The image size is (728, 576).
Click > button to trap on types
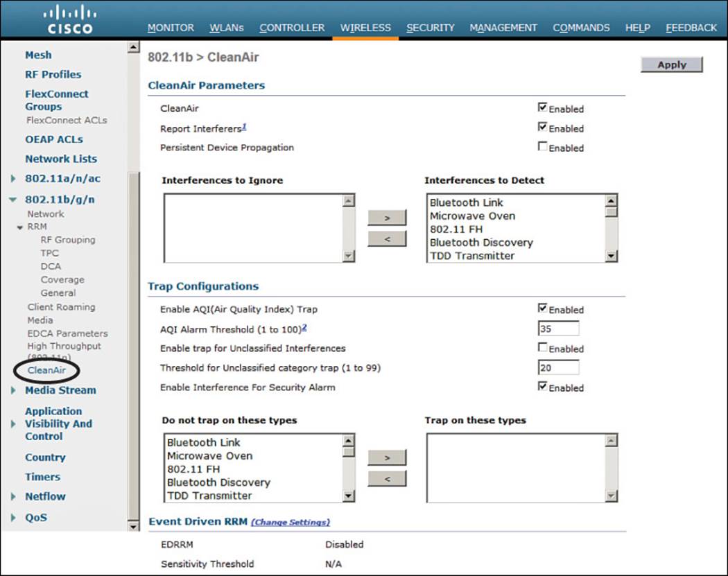tap(387, 457)
